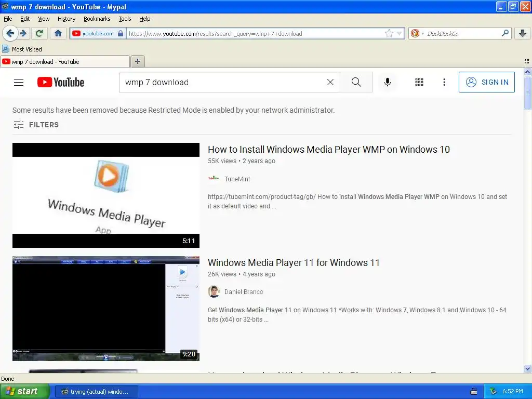Open the File menu
This screenshot has height=399, width=532.
click(8, 19)
